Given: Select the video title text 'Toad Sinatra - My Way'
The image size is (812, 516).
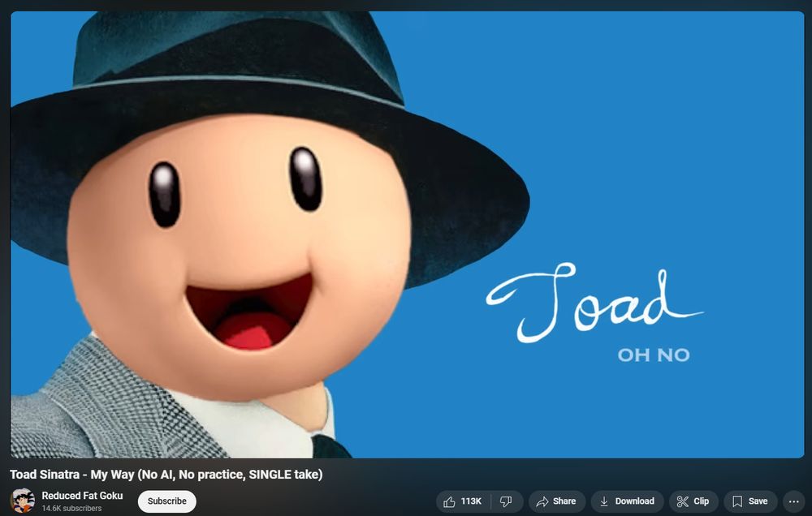Looking at the screenshot, I should click(x=72, y=474).
